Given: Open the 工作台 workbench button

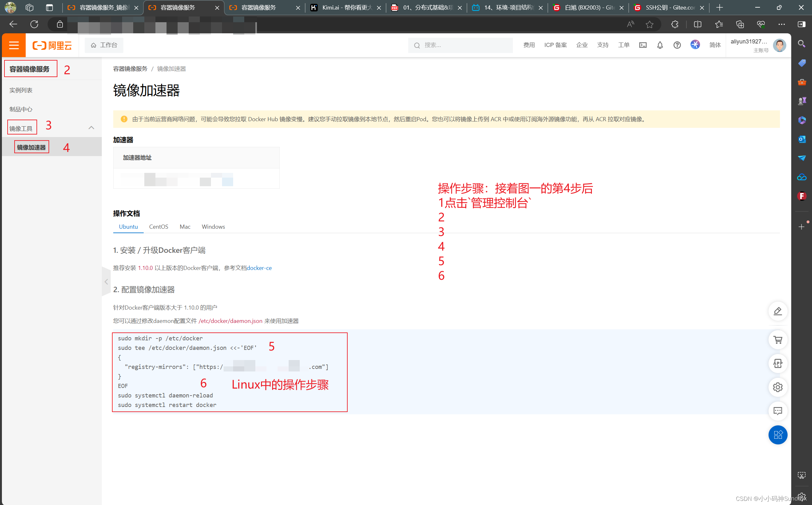Looking at the screenshot, I should 104,45.
